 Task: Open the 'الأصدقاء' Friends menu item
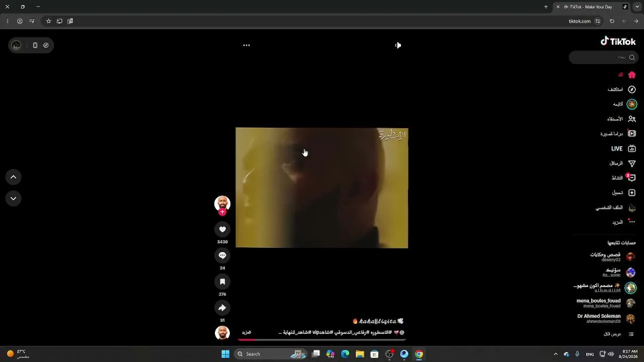[x=615, y=119]
